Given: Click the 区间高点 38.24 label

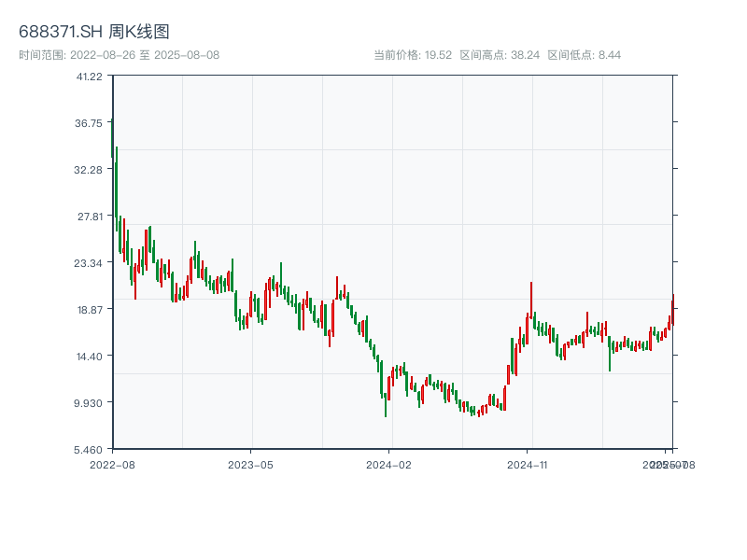Looking at the screenshot, I should pos(500,55).
